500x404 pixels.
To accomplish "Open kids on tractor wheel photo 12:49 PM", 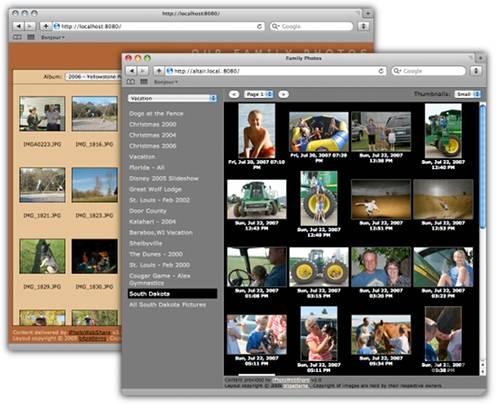I will [319, 198].
